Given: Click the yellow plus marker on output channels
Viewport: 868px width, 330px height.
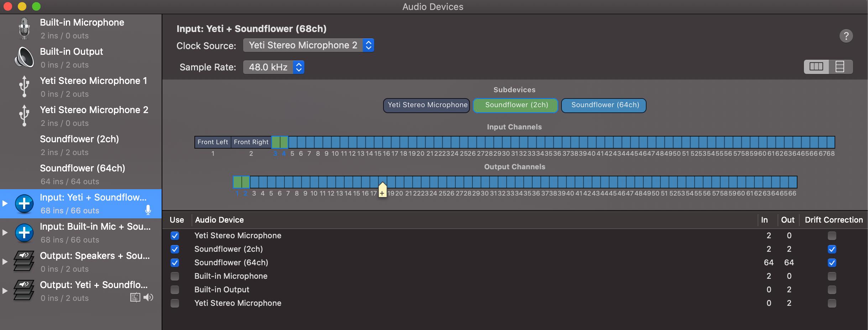Looking at the screenshot, I should [382, 190].
